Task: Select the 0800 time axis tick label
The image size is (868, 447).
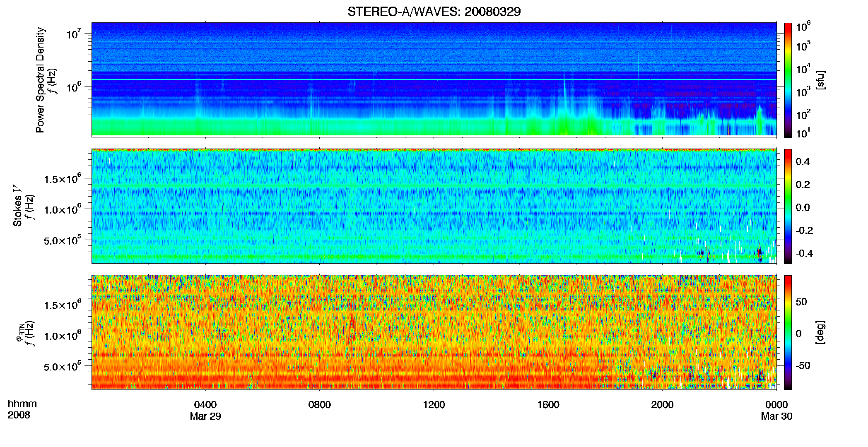Action: click(x=320, y=405)
